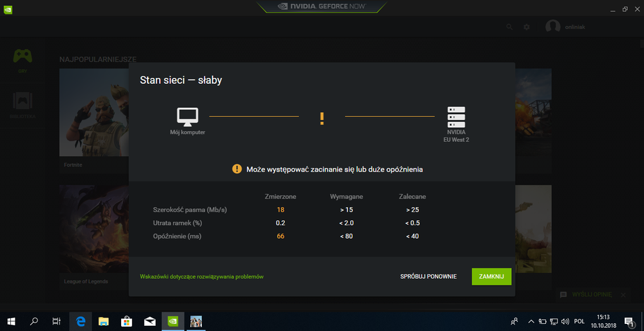Click recommended frame loss value < 0.5
Screen dimensions: 644x331
click(x=413, y=223)
